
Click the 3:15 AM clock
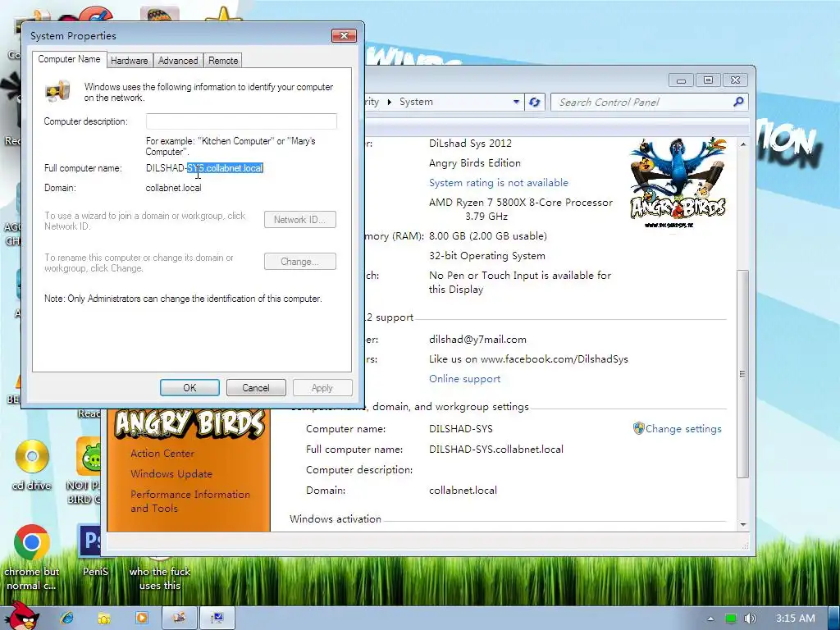coord(795,619)
